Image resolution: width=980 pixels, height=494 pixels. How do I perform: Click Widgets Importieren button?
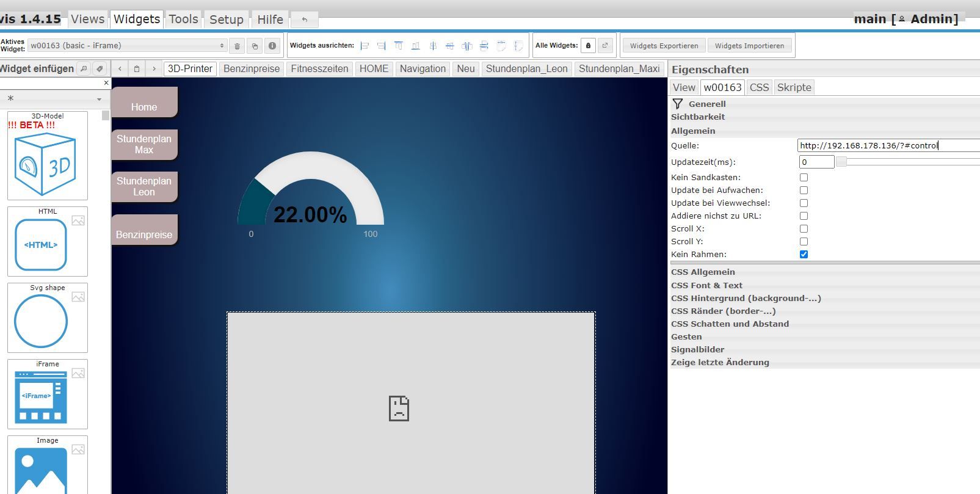point(749,46)
